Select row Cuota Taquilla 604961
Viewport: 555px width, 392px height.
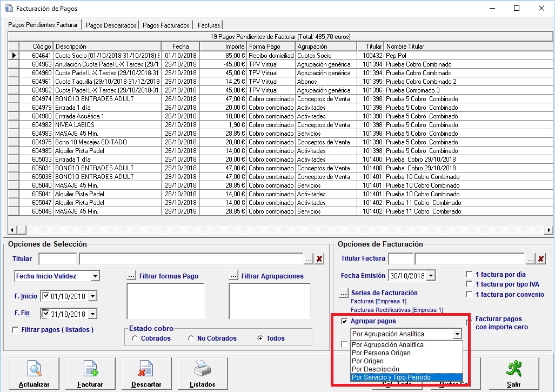[x=280, y=82]
